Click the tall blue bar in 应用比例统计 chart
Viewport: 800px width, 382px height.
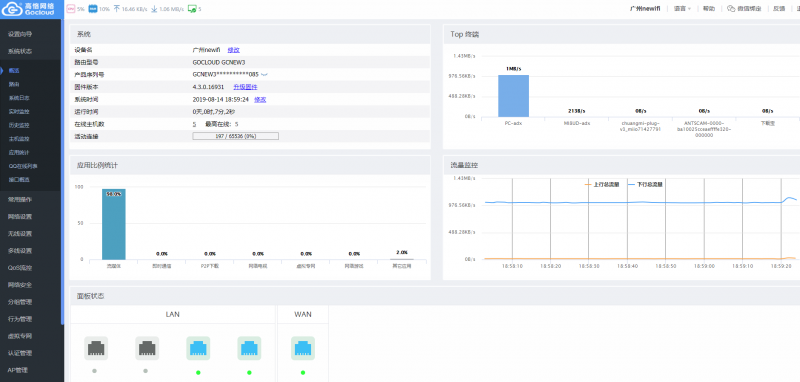[114, 224]
